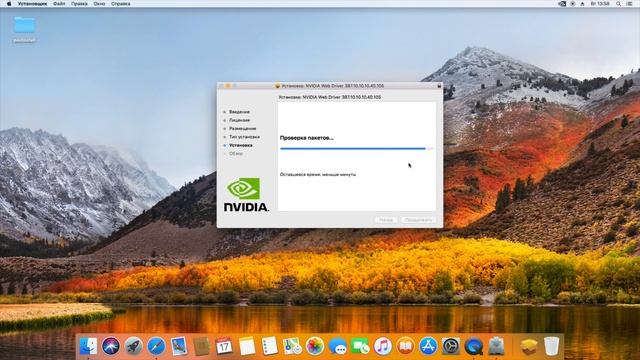This screenshot has width=640, height=360.
Task: Click the Installer app icon in Dock
Action: click(x=496, y=346)
